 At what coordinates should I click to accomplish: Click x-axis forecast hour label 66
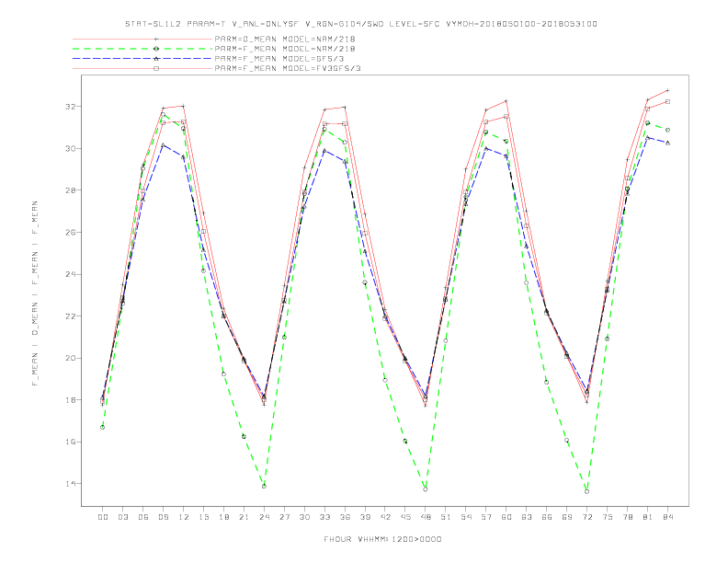click(547, 517)
